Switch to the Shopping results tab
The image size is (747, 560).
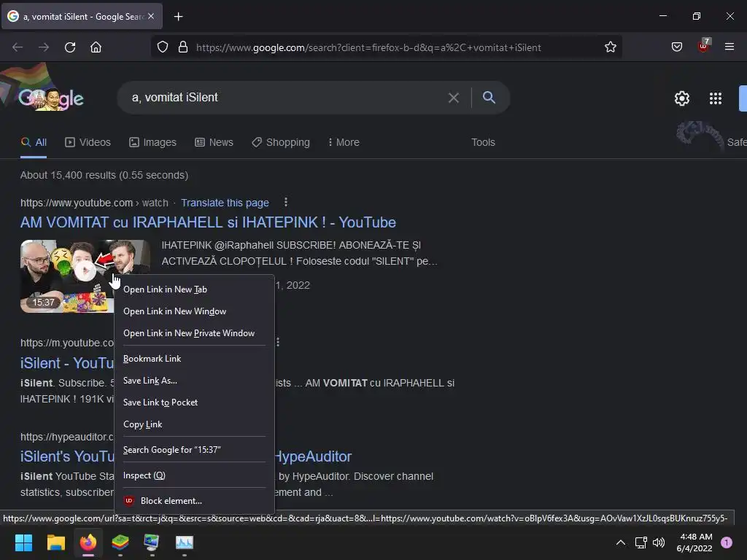click(x=281, y=142)
